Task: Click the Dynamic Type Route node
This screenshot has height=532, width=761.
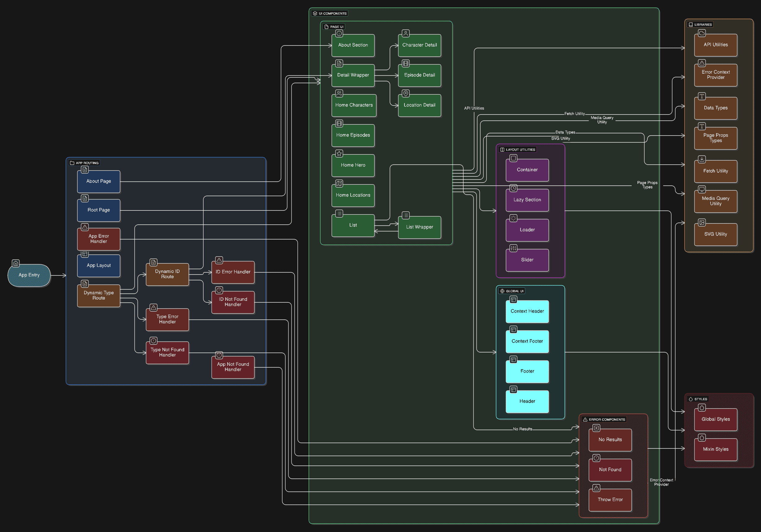Action: 99,295
